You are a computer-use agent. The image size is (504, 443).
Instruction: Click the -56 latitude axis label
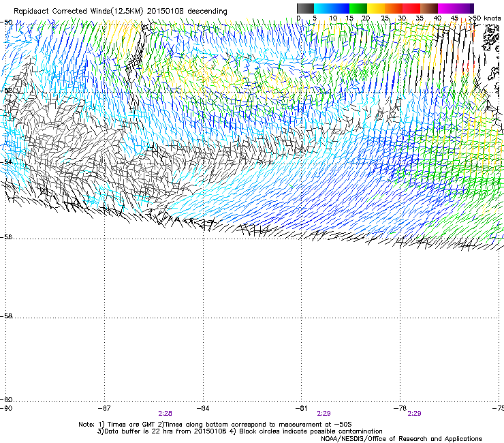pos(6,236)
